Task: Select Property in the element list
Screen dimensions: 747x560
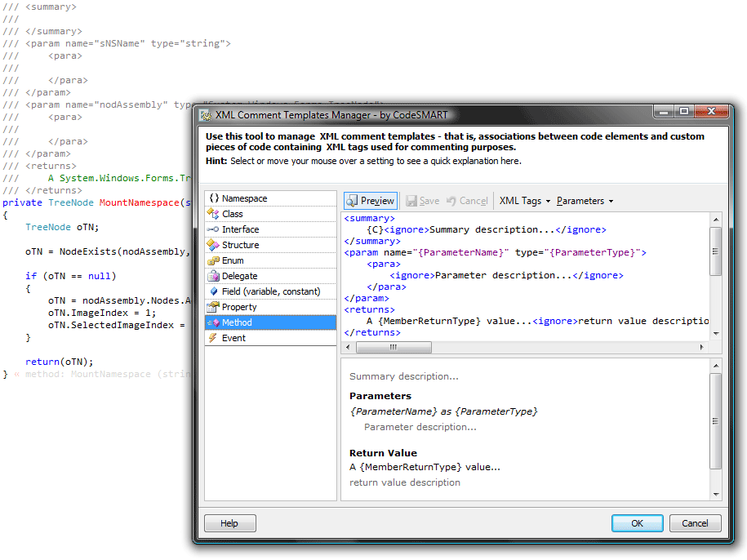Action: [270, 307]
